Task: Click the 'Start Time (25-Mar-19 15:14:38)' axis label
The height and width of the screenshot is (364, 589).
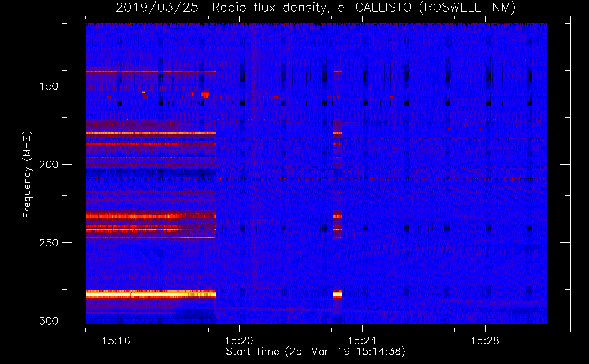Action: [x=316, y=352]
